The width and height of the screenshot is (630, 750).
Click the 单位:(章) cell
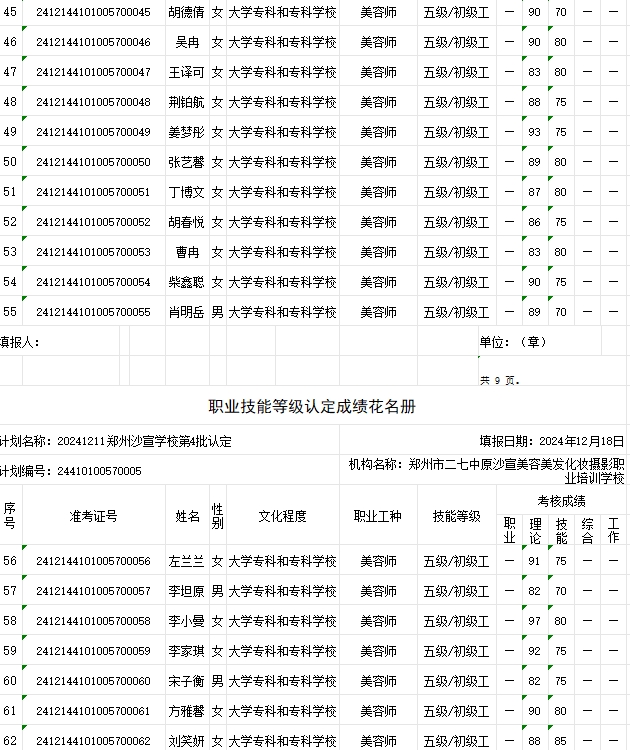pos(513,342)
